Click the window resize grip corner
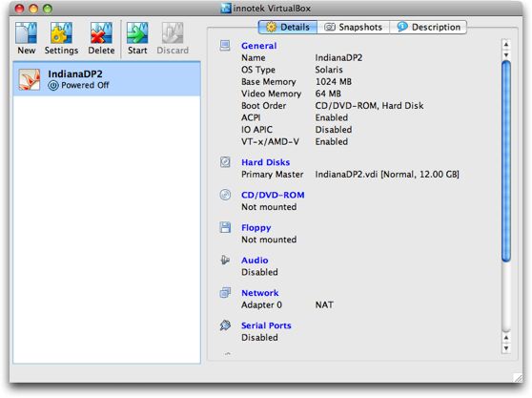 pyautogui.click(x=518, y=377)
